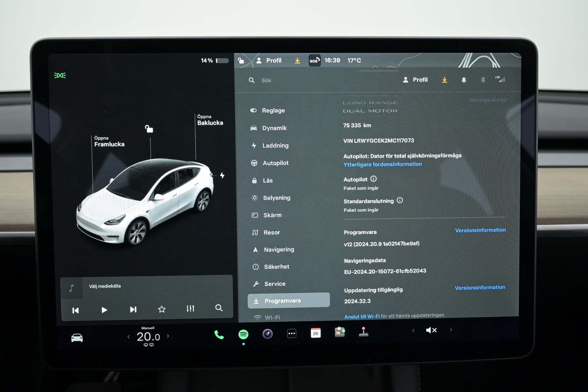Tap the available update version 2024.32.3
Image resolution: width=588 pixels, height=392 pixels.
(357, 301)
